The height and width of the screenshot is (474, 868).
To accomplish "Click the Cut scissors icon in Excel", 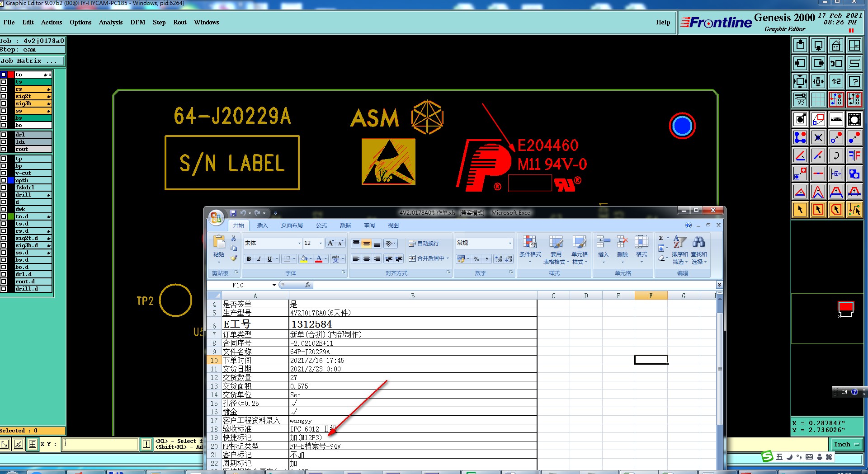I will point(233,238).
